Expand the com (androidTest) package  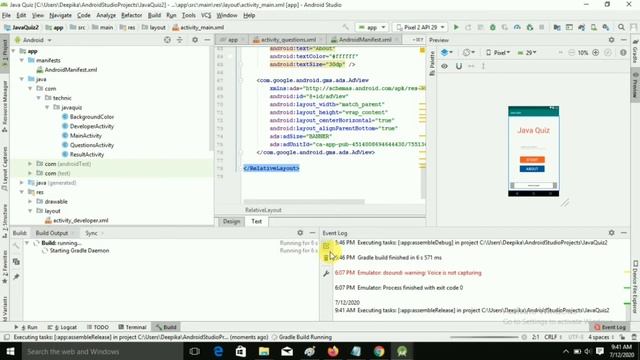tap(30, 164)
